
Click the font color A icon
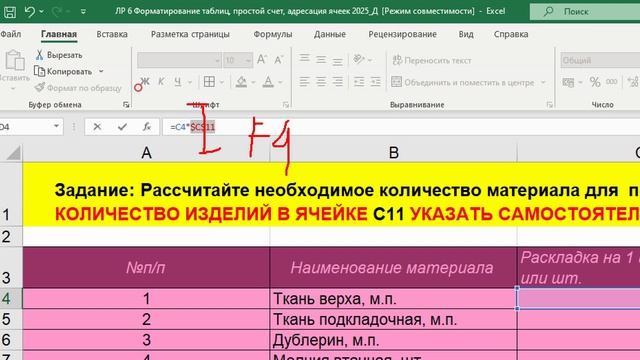[x=268, y=82]
